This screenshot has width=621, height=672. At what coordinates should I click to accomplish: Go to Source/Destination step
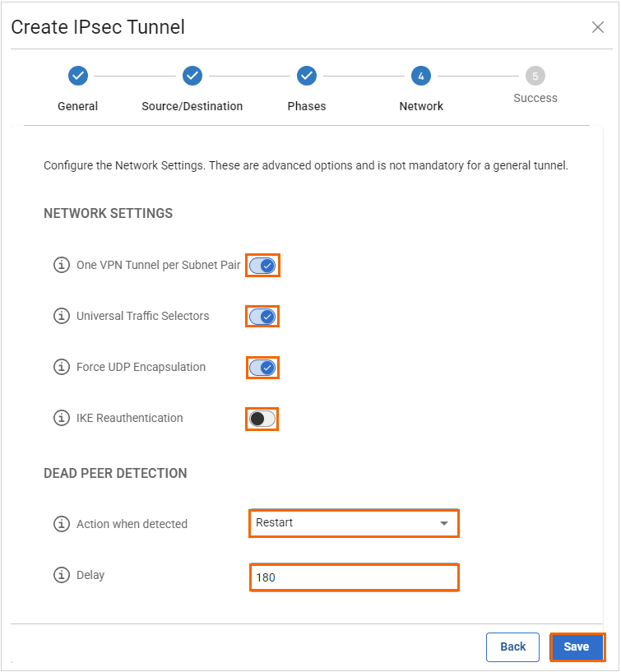click(192, 76)
